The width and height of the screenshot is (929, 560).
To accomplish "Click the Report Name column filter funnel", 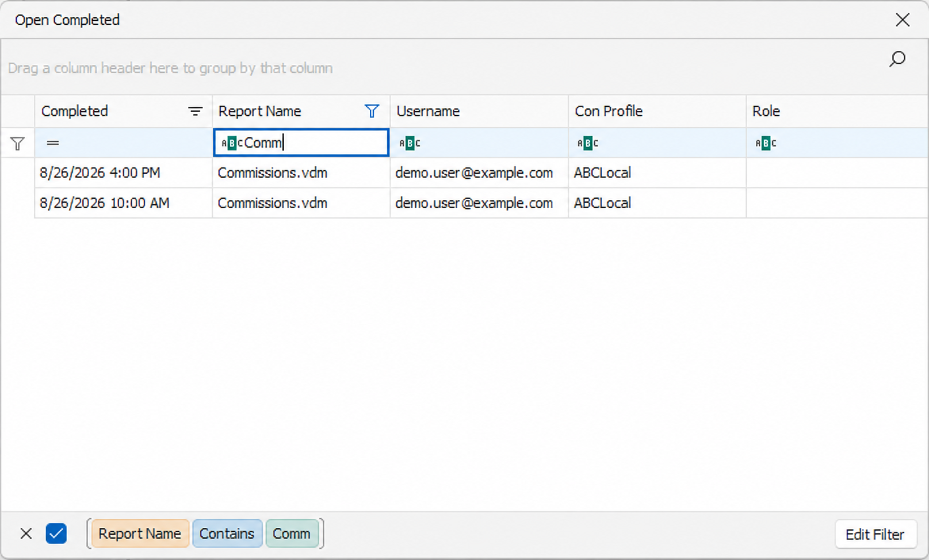I will [x=372, y=111].
